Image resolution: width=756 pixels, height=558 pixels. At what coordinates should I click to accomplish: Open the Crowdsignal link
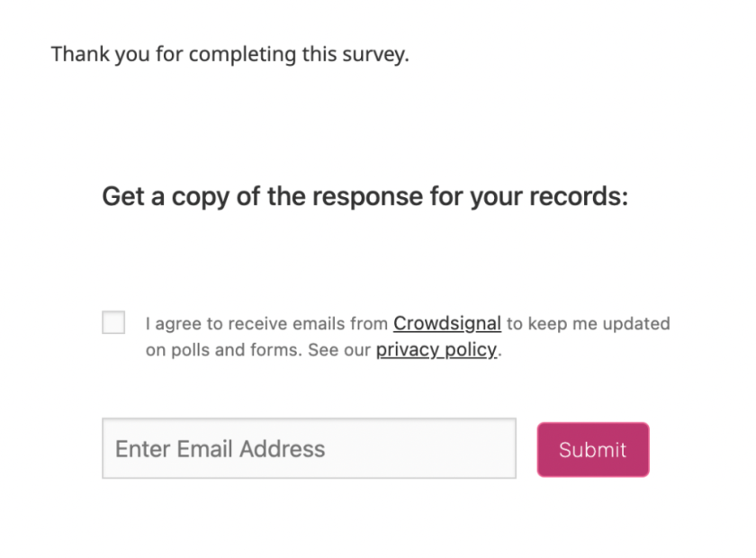446,323
